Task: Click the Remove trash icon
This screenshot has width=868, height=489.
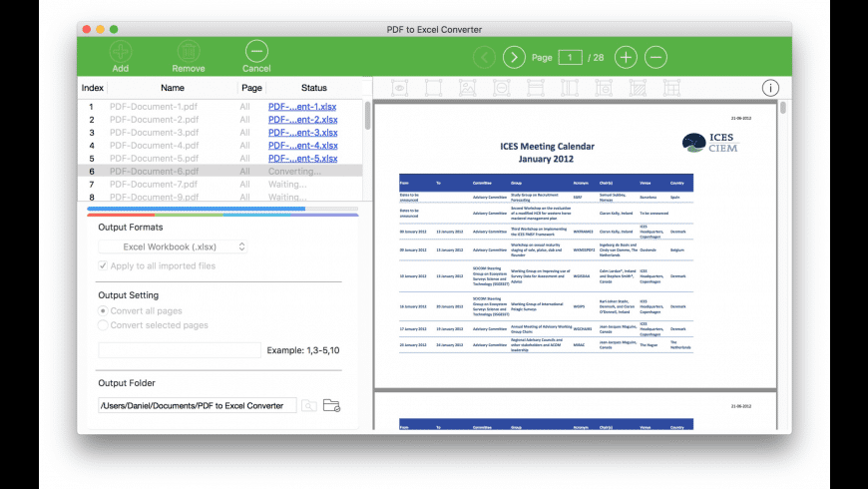Action: (x=189, y=52)
